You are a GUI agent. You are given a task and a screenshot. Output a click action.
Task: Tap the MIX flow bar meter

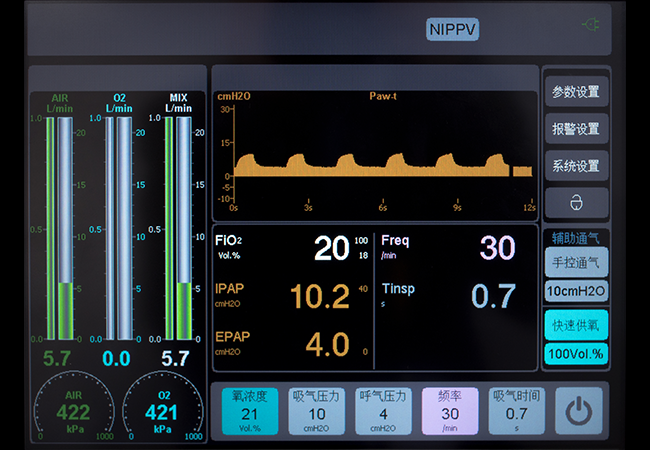pyautogui.click(x=177, y=228)
